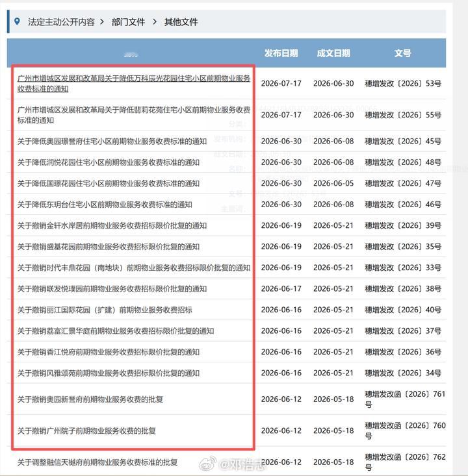
Task: Select document number 穗增发改〔2026〕33号
Action: pyautogui.click(x=402, y=268)
